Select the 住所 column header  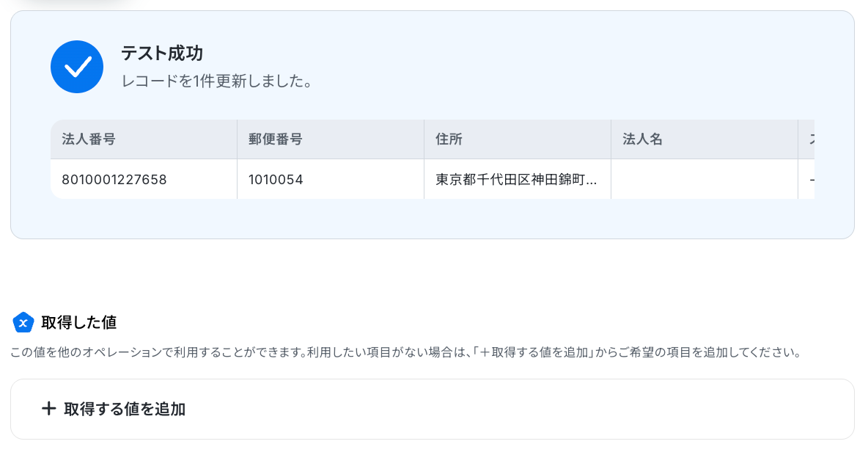[x=518, y=139]
